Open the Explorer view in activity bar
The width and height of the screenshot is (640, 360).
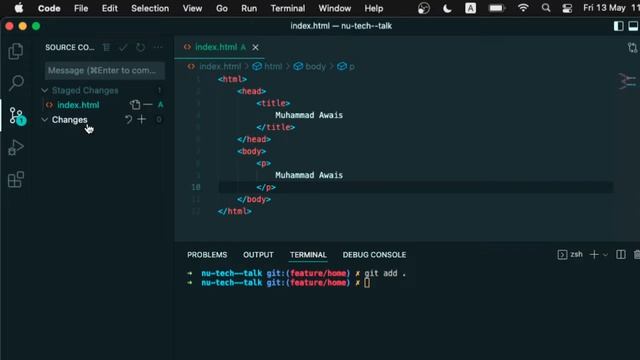point(16,51)
